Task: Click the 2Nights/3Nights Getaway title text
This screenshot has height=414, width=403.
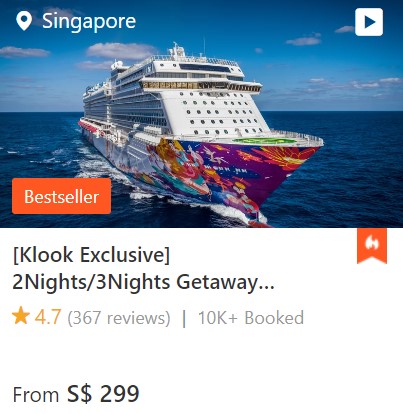Action: (x=135, y=282)
